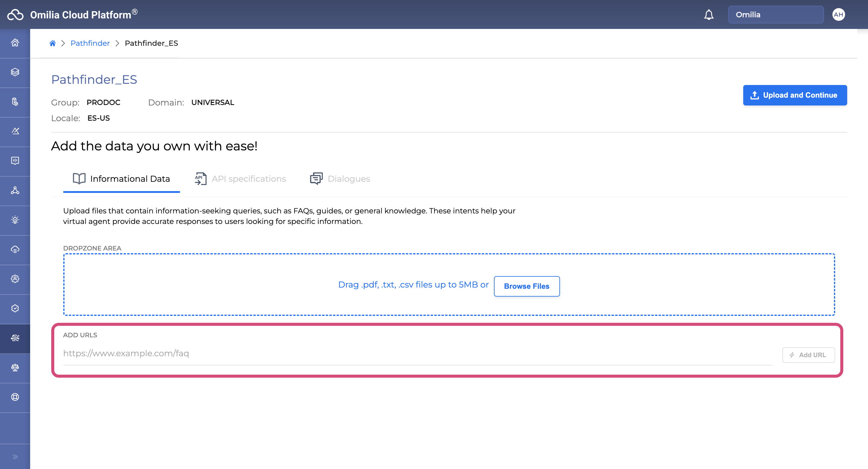
Task: Switch to the Dialogues tab
Action: [x=340, y=179]
